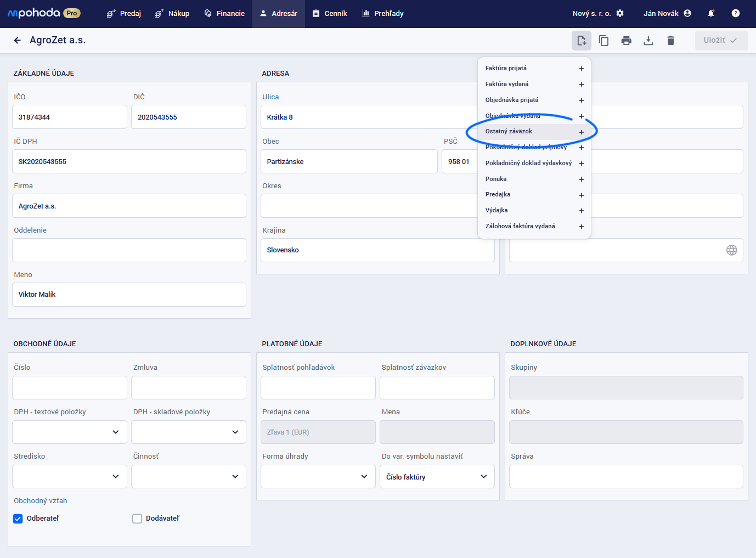This screenshot has height=558, width=756.
Task: Click the PSČ field
Action: (460, 161)
